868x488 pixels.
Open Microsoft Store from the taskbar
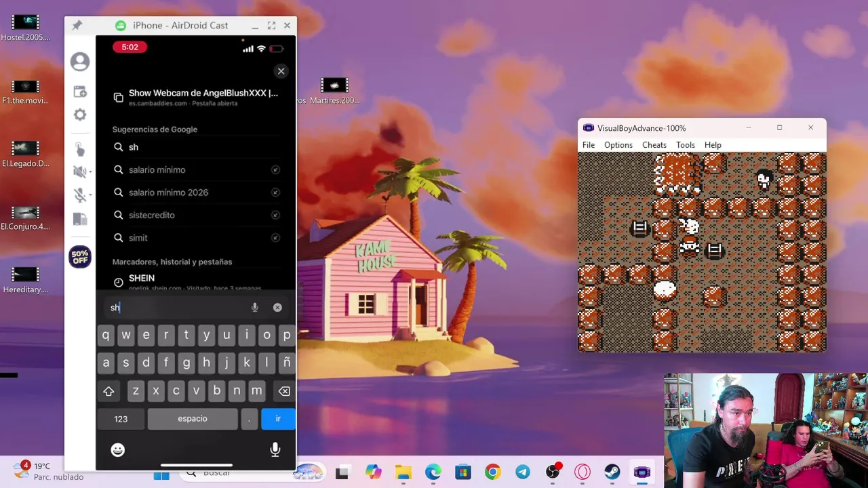tap(462, 472)
